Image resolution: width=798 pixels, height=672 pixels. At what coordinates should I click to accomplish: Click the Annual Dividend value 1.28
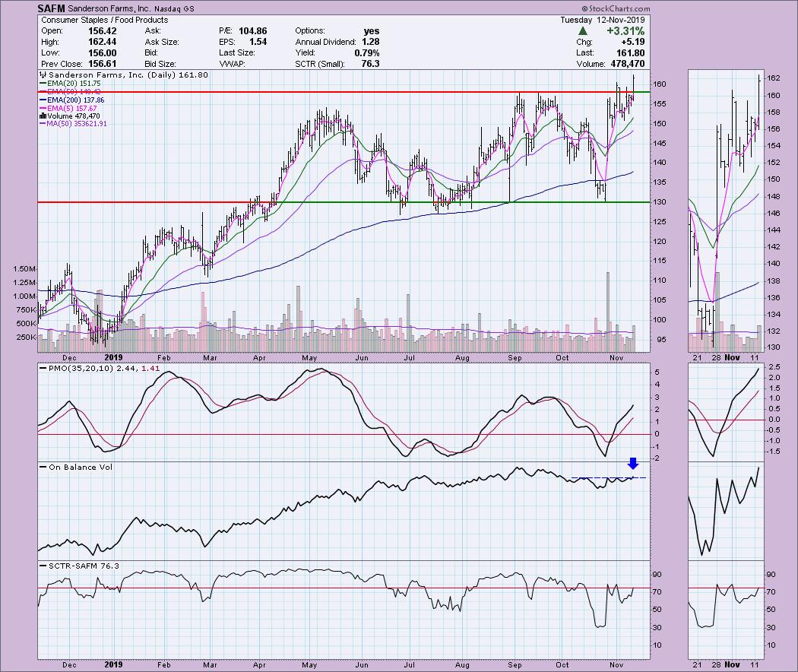click(x=371, y=42)
